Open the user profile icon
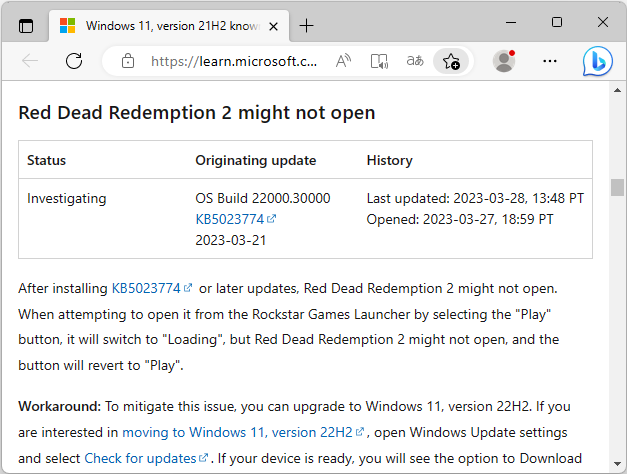 (504, 61)
